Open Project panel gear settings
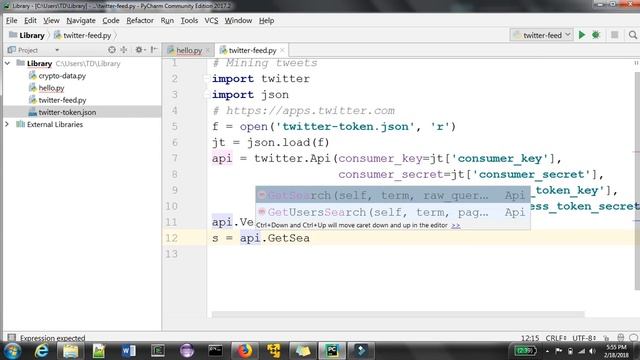 140,50
